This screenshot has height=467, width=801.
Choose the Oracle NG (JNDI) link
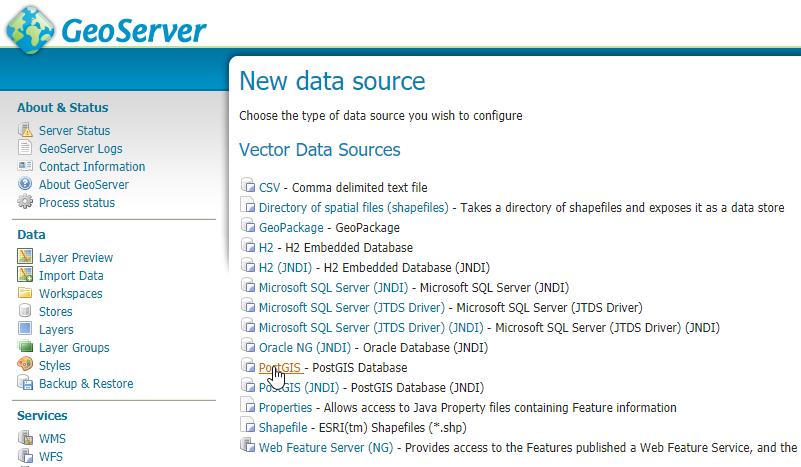point(305,348)
